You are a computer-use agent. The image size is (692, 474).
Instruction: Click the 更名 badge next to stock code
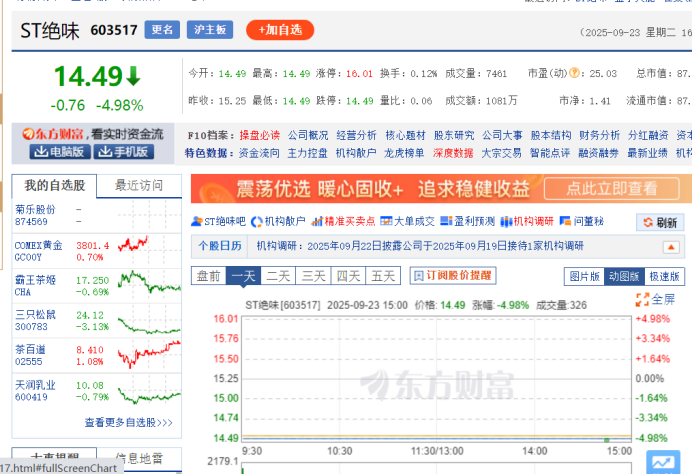coord(162,30)
